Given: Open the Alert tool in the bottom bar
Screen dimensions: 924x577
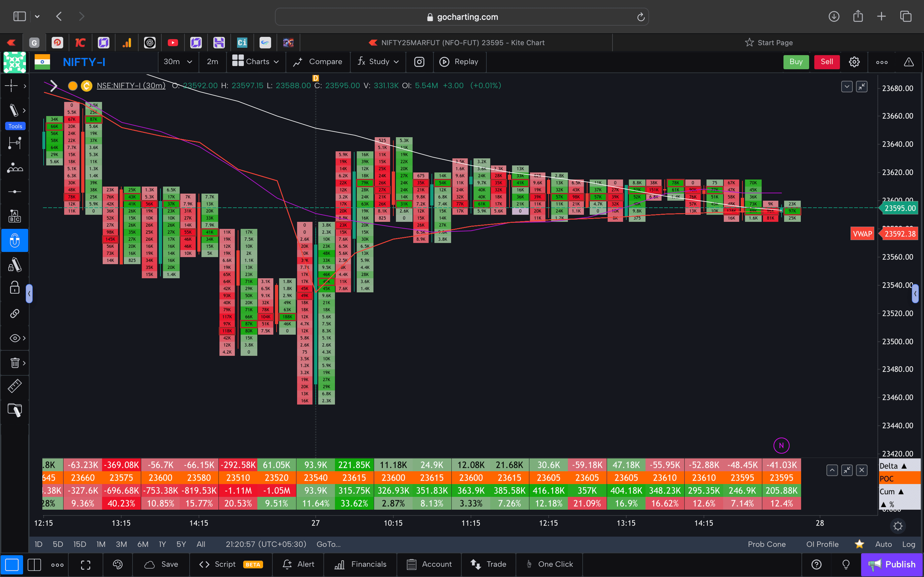Looking at the screenshot, I should pos(298,564).
